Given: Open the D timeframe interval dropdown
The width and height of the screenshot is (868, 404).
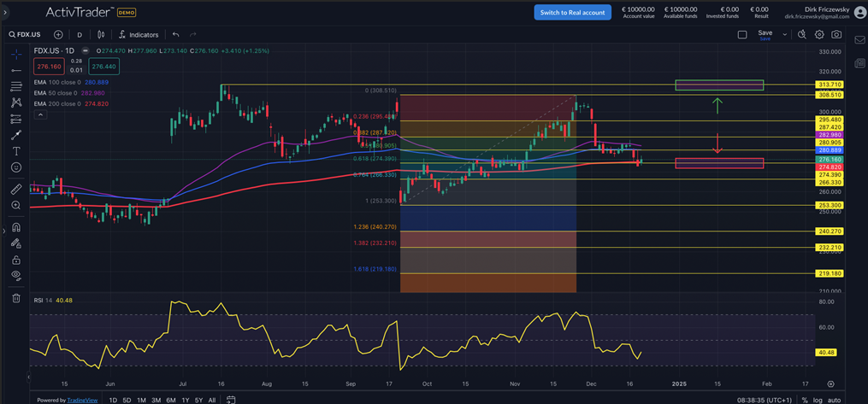Looking at the screenshot, I should (80, 35).
